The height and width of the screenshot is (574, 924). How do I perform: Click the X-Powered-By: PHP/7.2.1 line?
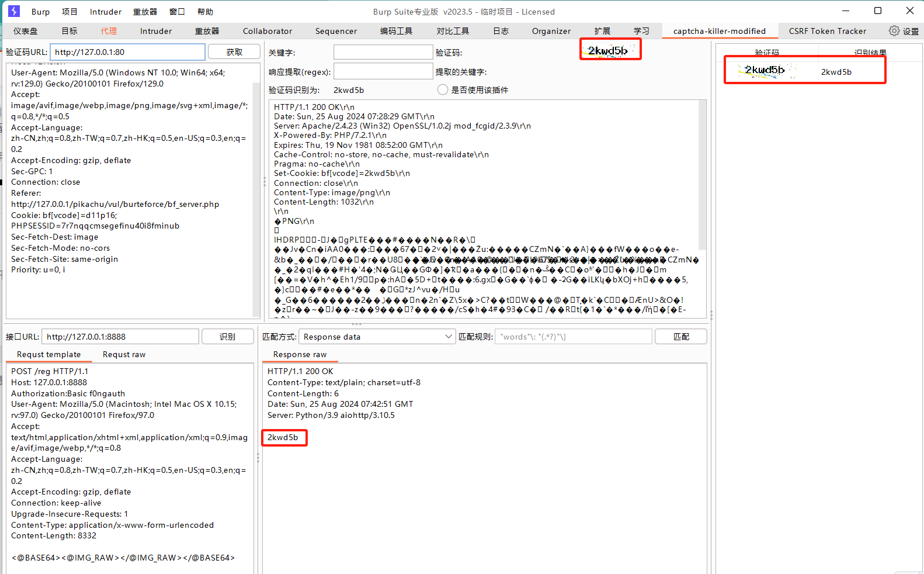point(330,136)
